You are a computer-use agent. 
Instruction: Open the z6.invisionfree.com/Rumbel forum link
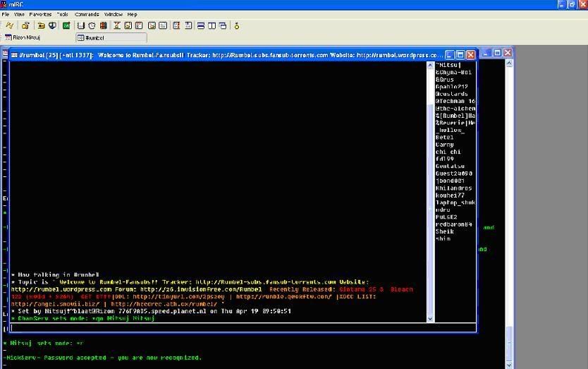point(201,289)
